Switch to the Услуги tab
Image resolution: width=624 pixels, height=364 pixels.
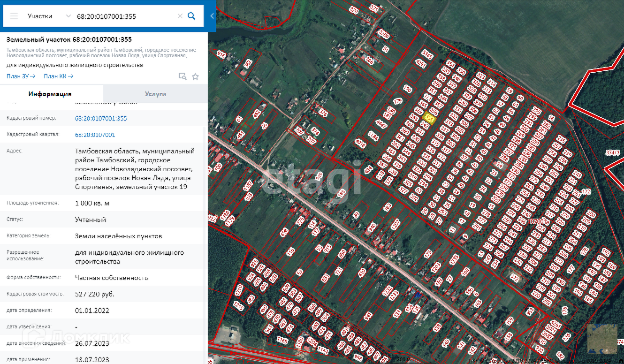155,94
